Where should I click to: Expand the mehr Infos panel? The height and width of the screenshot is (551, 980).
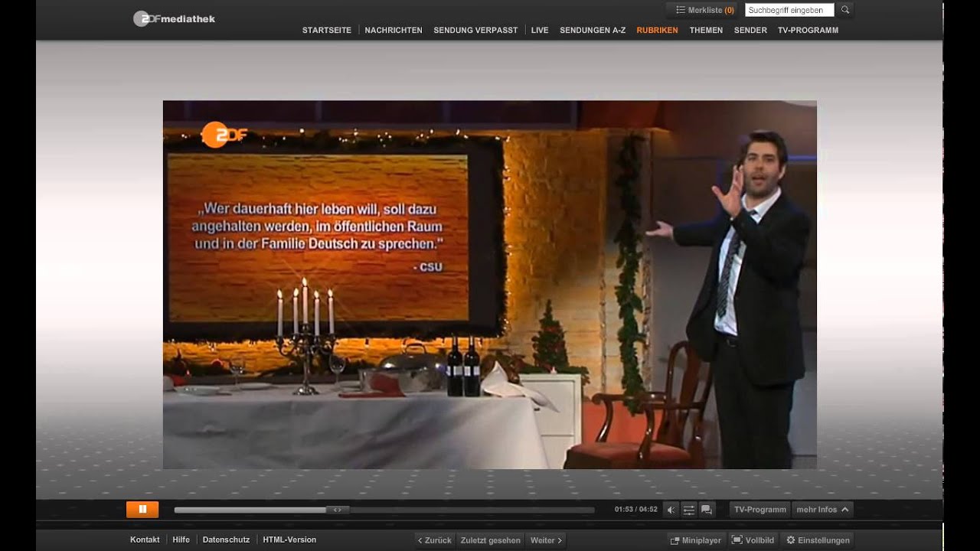click(822, 510)
